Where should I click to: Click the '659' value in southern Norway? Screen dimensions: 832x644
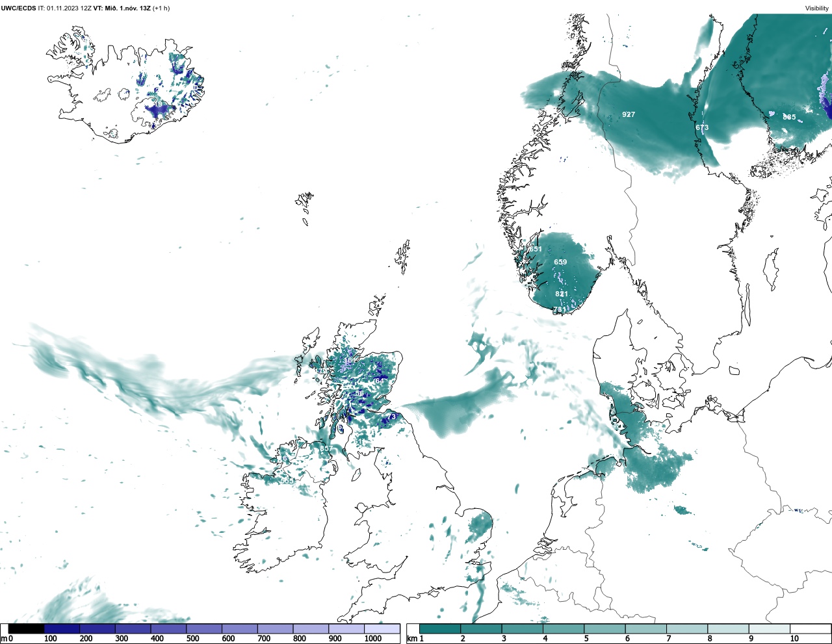coord(560,262)
